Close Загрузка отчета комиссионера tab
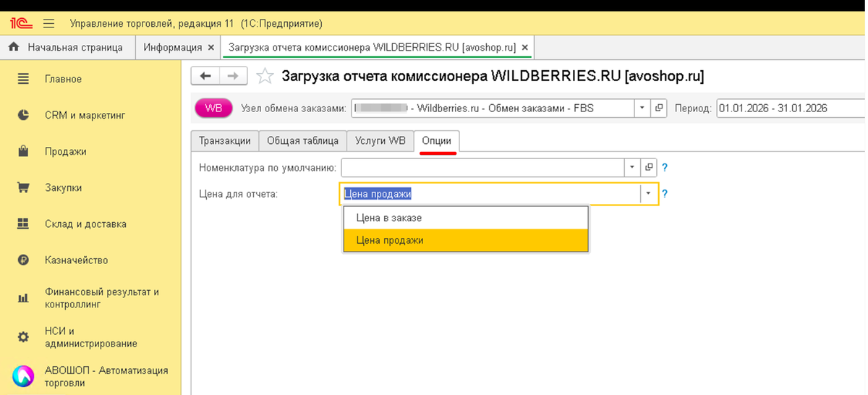 [x=525, y=48]
